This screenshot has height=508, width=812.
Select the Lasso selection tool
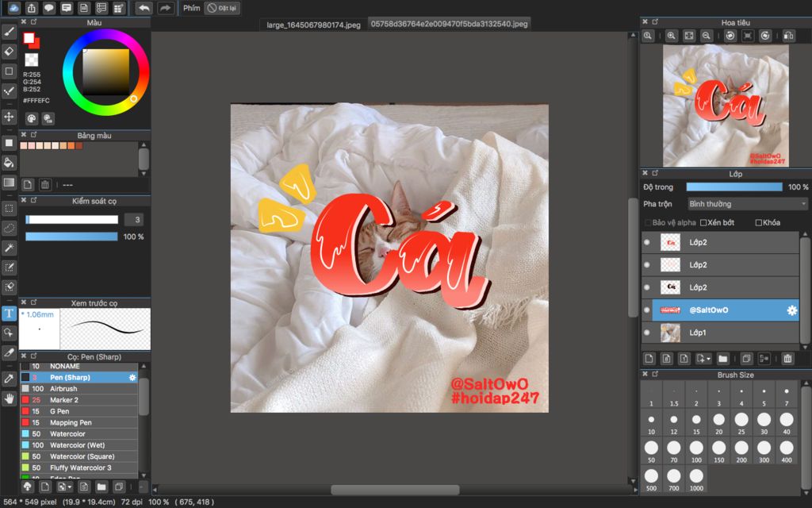point(9,228)
